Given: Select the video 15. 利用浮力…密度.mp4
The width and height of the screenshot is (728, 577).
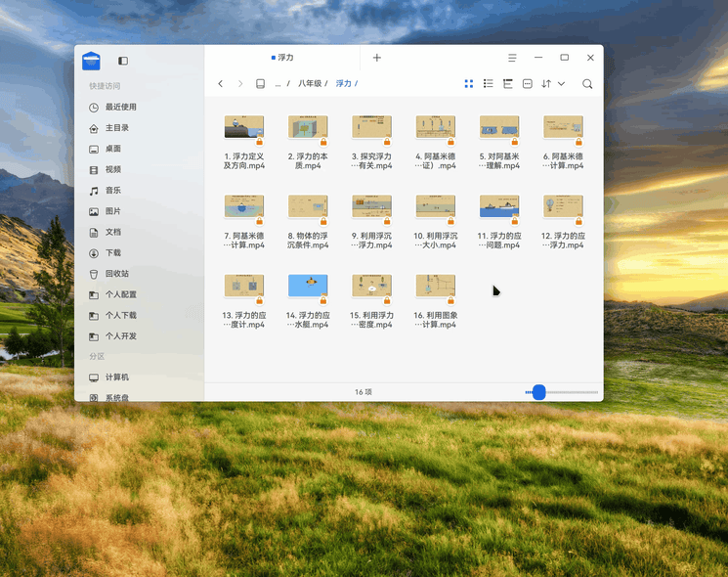Looking at the screenshot, I should click(x=371, y=301).
